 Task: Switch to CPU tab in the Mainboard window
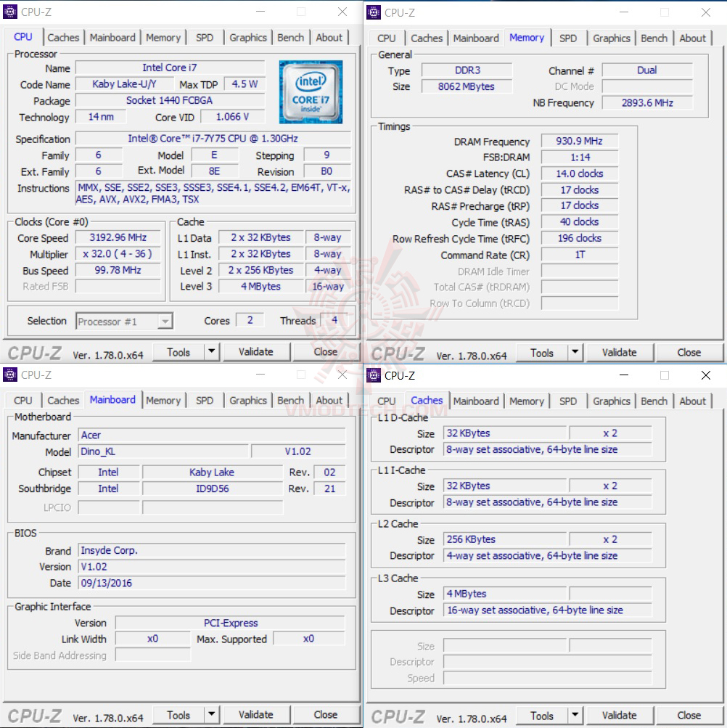22,400
